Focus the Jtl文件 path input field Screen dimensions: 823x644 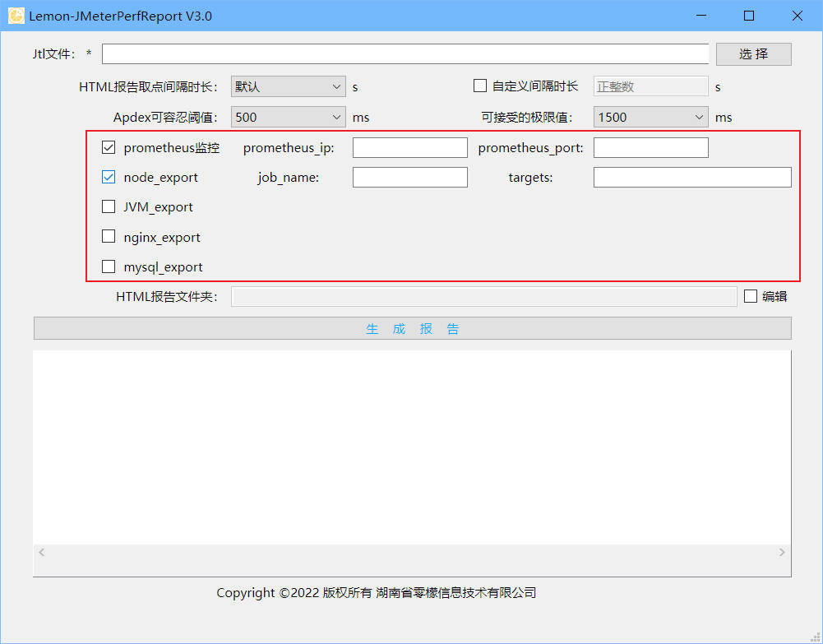point(405,54)
